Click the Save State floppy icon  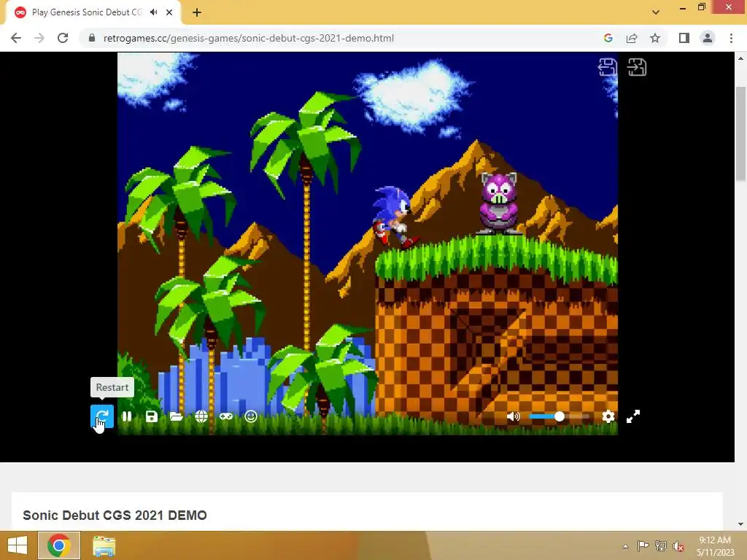pyautogui.click(x=152, y=416)
